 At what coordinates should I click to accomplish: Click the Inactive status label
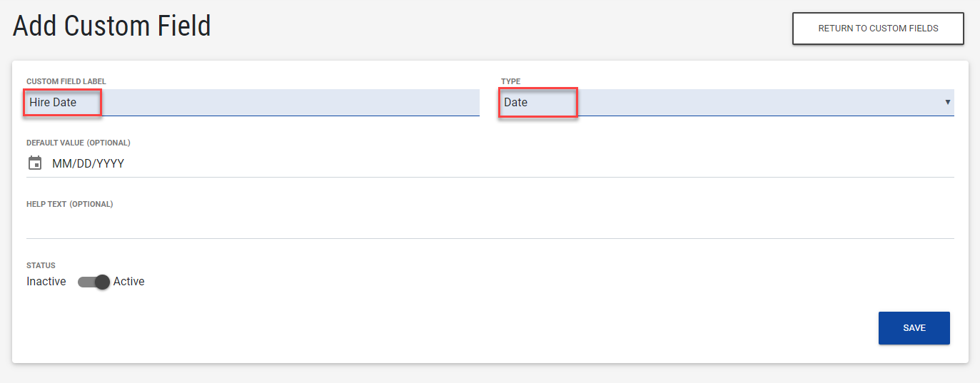[46, 282]
